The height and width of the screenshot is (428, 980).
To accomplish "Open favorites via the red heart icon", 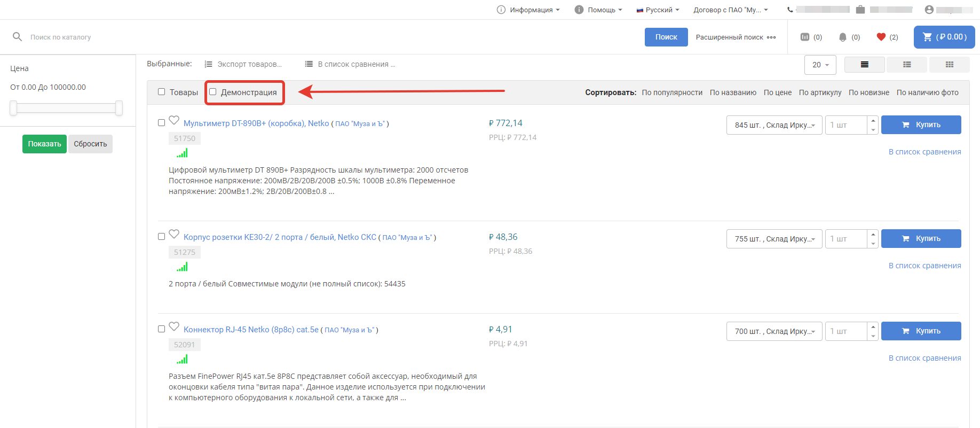I will 881,37.
